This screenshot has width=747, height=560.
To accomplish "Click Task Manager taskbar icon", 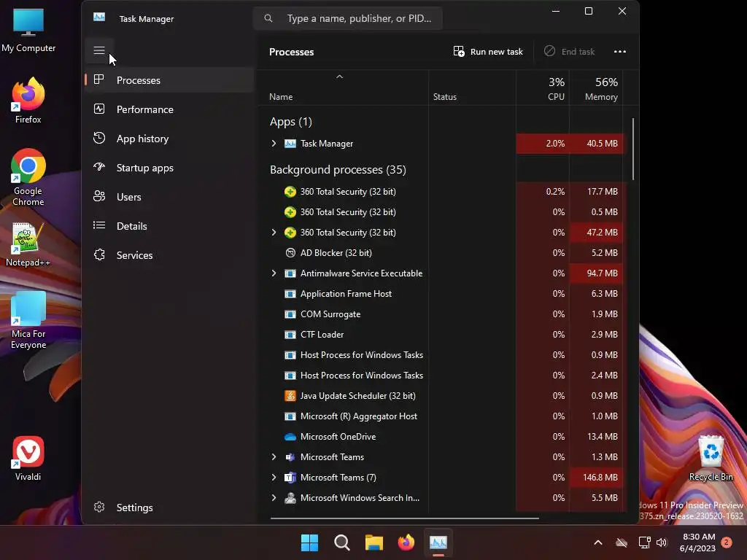I will [x=438, y=542].
